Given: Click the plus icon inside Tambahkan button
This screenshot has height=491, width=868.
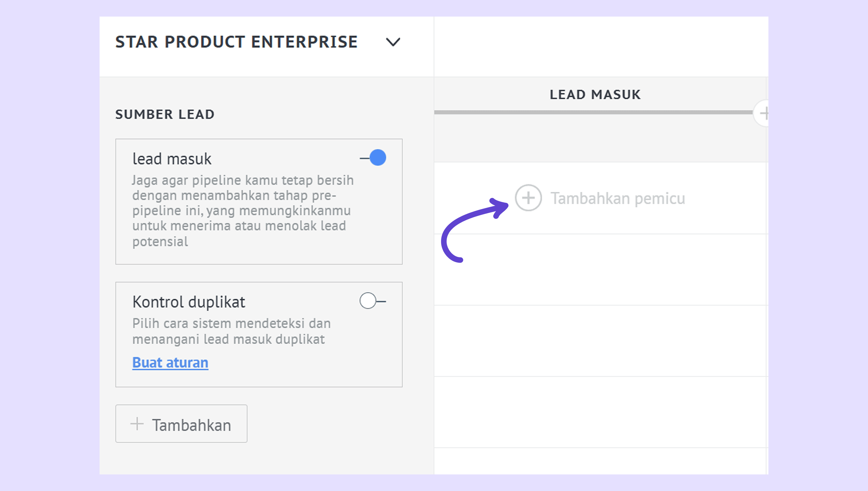Looking at the screenshot, I should (x=137, y=424).
